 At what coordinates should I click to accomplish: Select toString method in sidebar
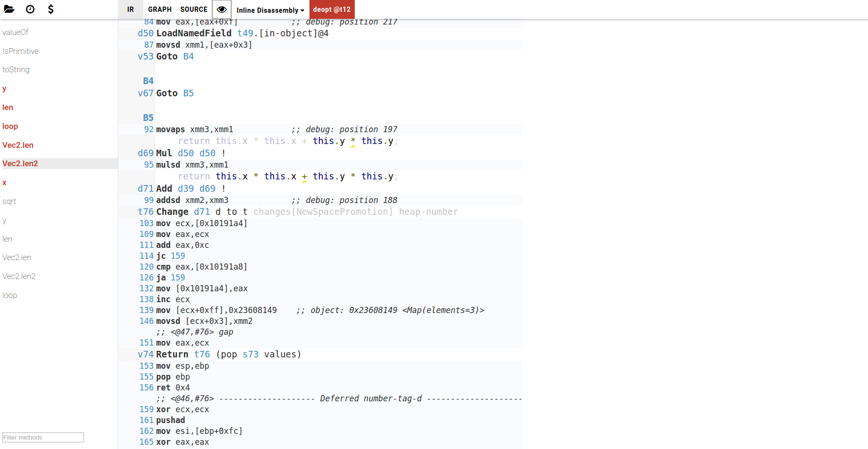[x=16, y=69]
